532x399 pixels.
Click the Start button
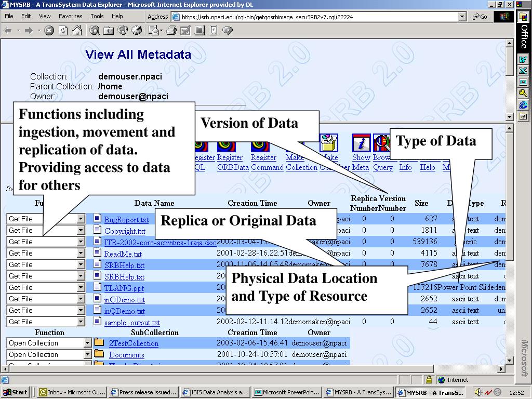click(16, 392)
